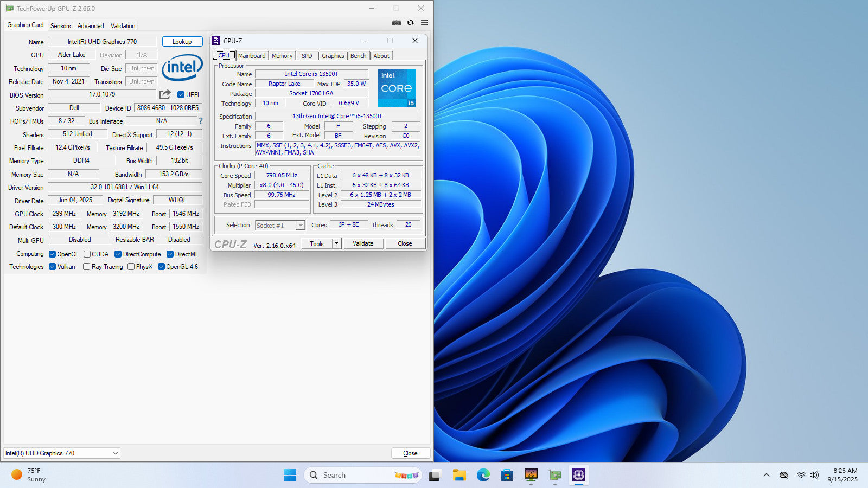The height and width of the screenshot is (488, 868).
Task: Take a GPU-Z screenshot with camera icon
Action: pos(397,23)
